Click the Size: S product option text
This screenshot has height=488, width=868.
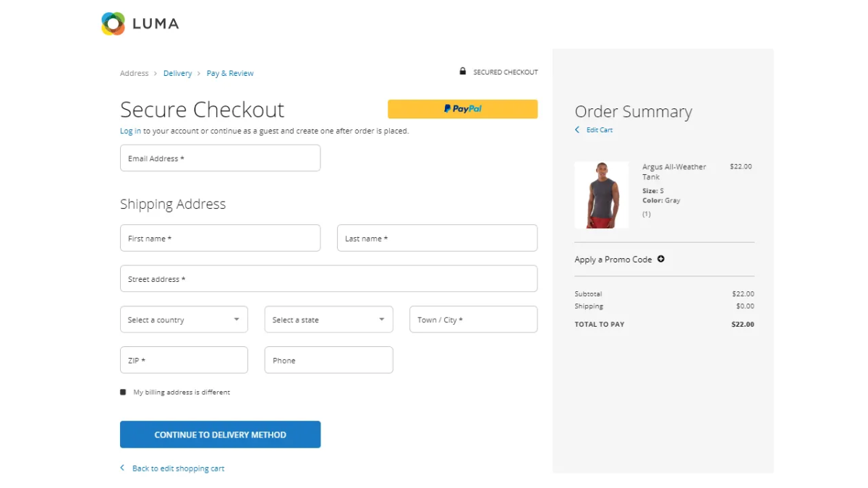click(x=653, y=191)
